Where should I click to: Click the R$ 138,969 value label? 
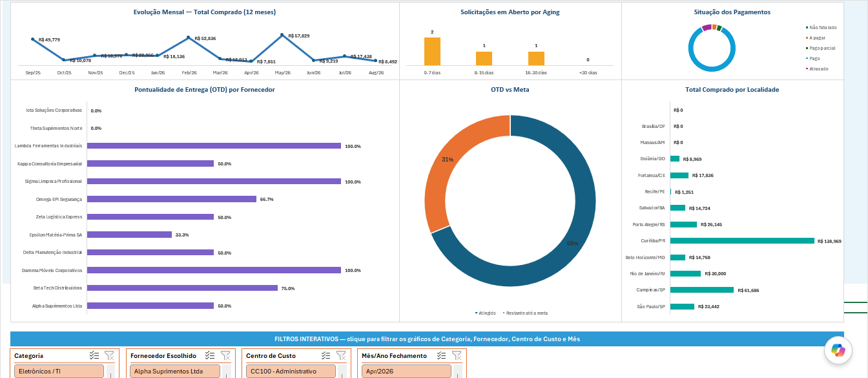(829, 242)
